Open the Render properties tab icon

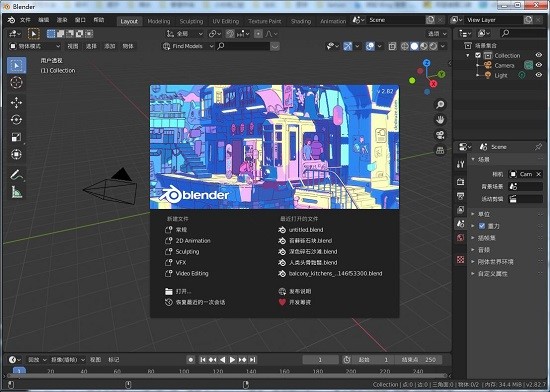point(461,182)
